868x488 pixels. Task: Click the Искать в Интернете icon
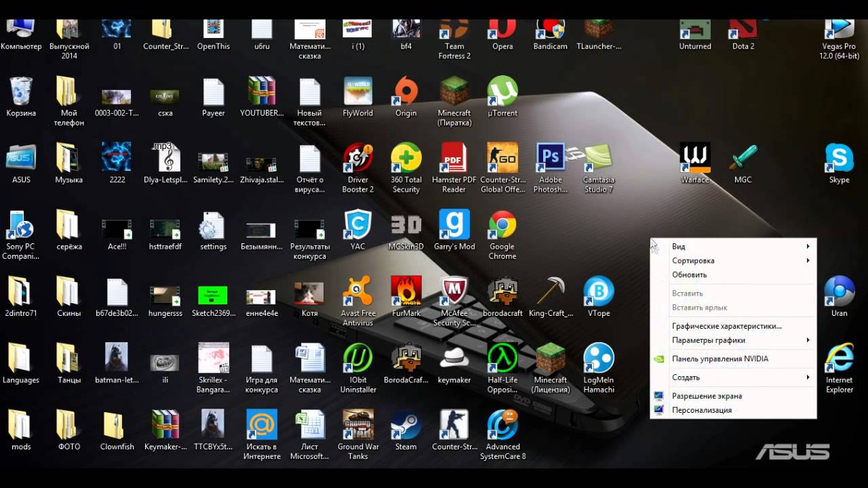(x=262, y=434)
